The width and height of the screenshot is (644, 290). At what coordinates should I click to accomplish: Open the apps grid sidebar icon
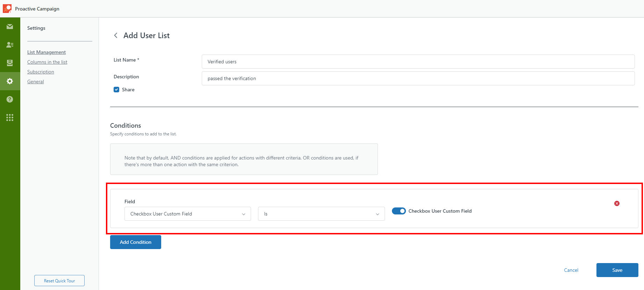click(10, 118)
